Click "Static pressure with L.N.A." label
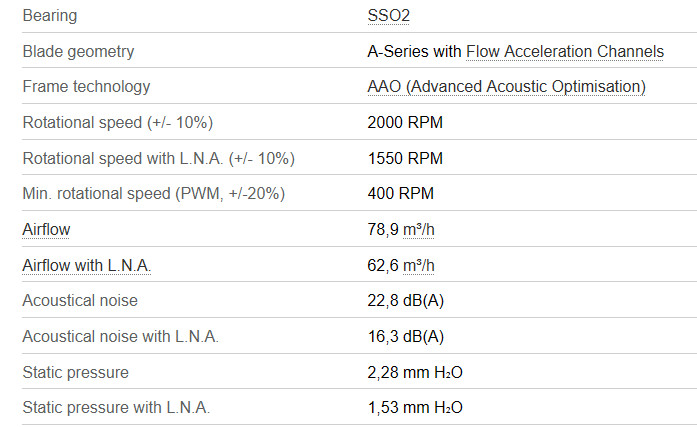Screen dimensions: 697x427 click(x=116, y=408)
